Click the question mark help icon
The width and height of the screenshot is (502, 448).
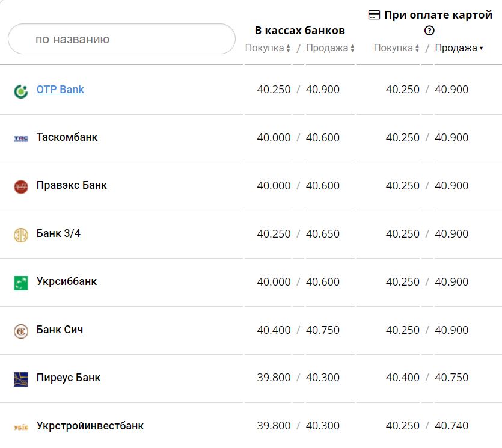pos(429,31)
